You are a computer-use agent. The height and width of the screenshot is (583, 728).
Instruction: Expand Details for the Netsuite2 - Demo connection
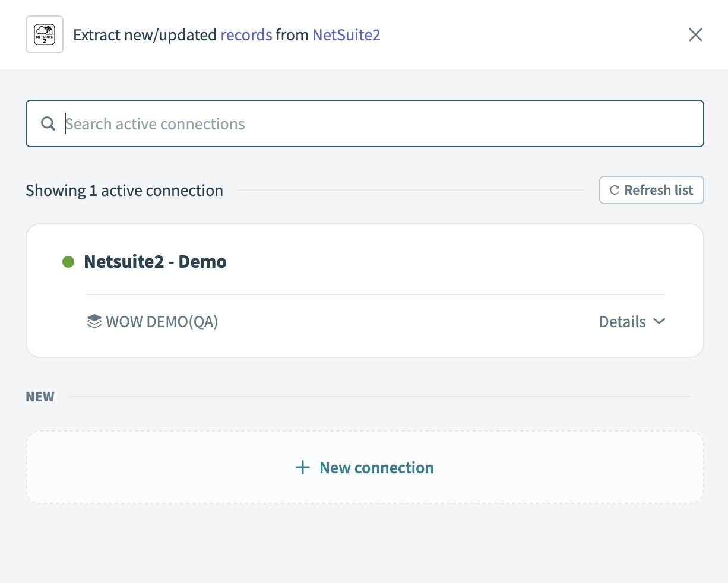point(622,321)
